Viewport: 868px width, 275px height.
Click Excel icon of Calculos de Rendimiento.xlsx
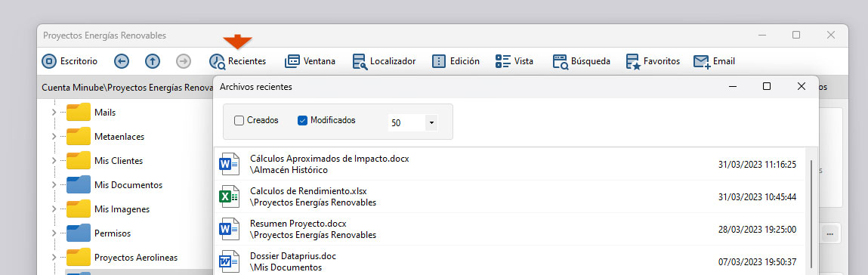pos(229,196)
